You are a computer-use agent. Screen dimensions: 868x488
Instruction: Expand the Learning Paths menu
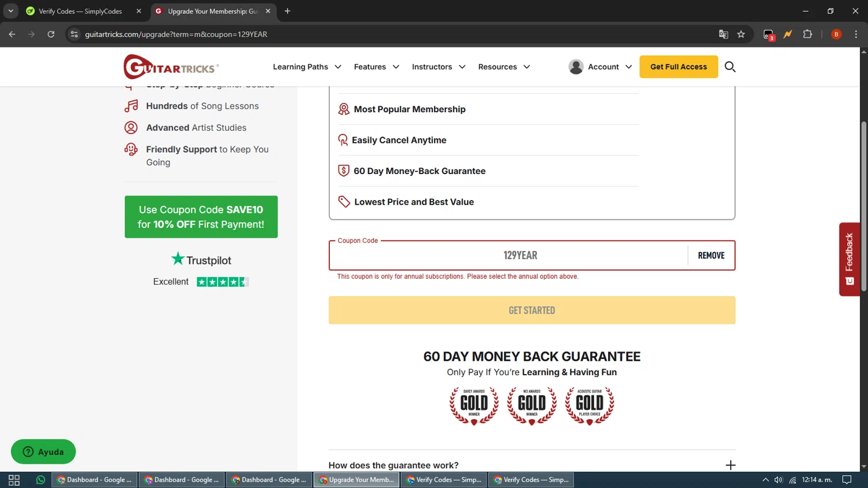point(307,67)
